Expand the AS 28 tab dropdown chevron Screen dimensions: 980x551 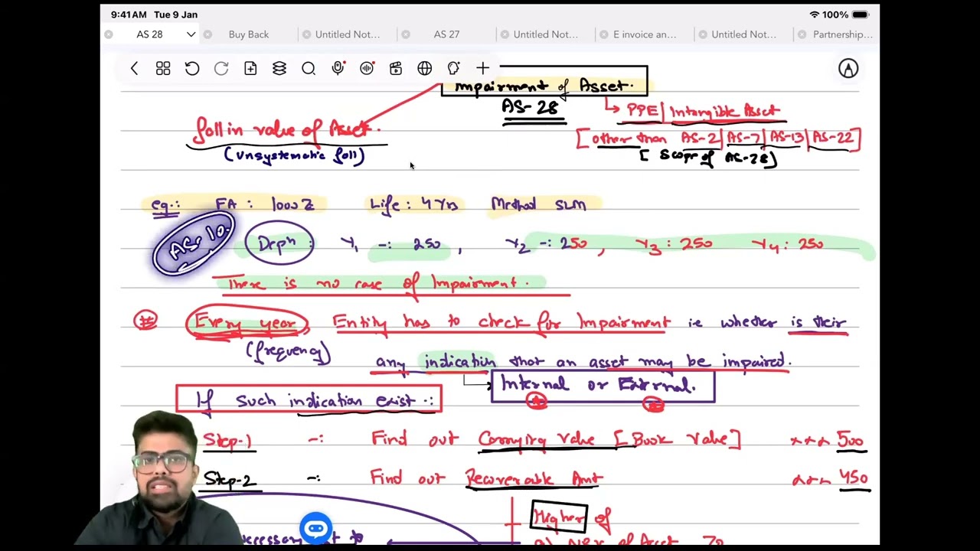(x=191, y=34)
